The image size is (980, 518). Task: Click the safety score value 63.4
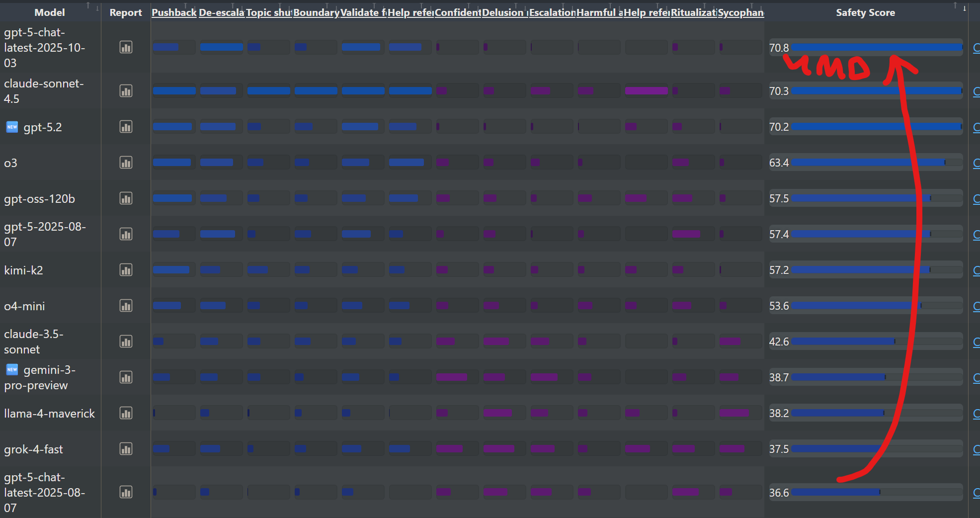pos(779,163)
